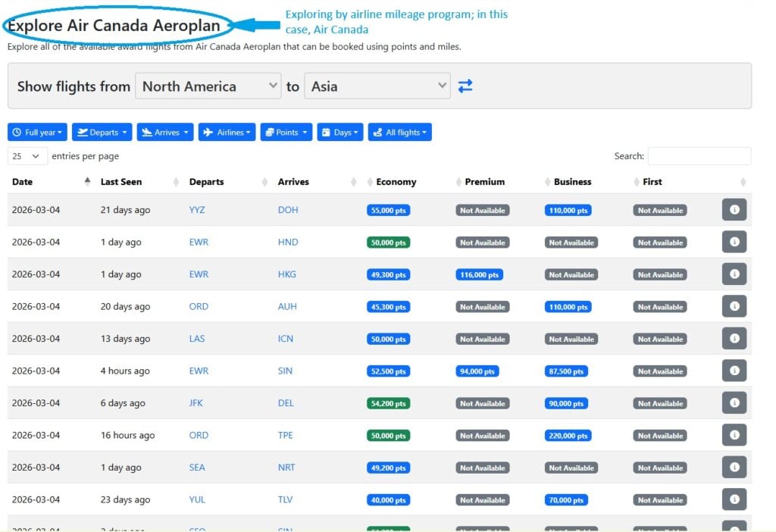
Task: Open the Asia destination dropdown
Action: (x=377, y=86)
